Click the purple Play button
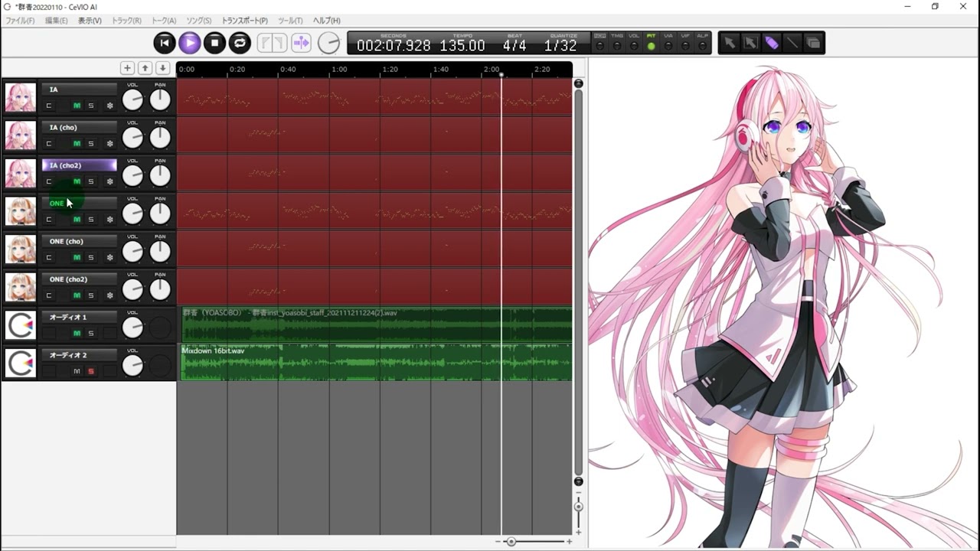Screen dimensions: 980x551 [189, 43]
